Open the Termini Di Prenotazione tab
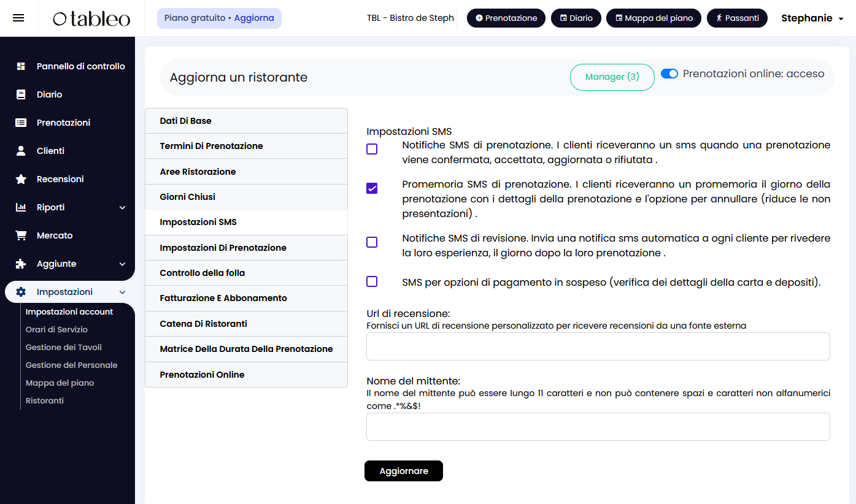This screenshot has width=856, height=504. [246, 146]
